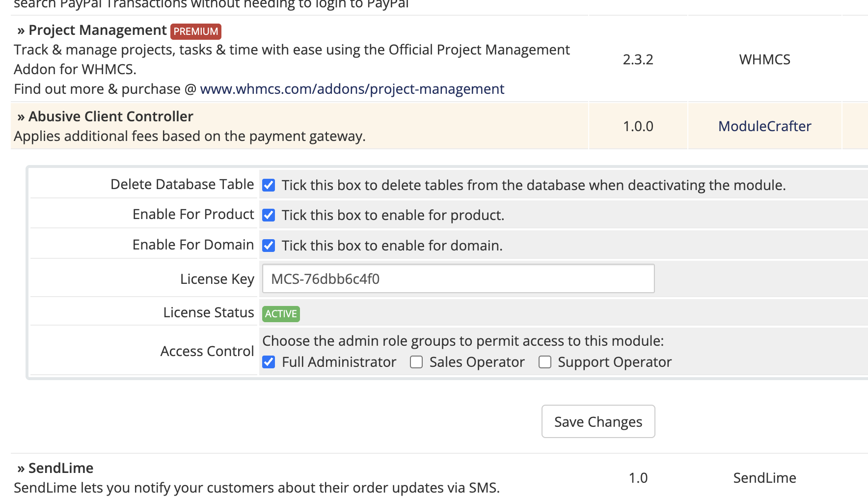The width and height of the screenshot is (868, 497).
Task: Click the Access Control label
Action: (207, 351)
